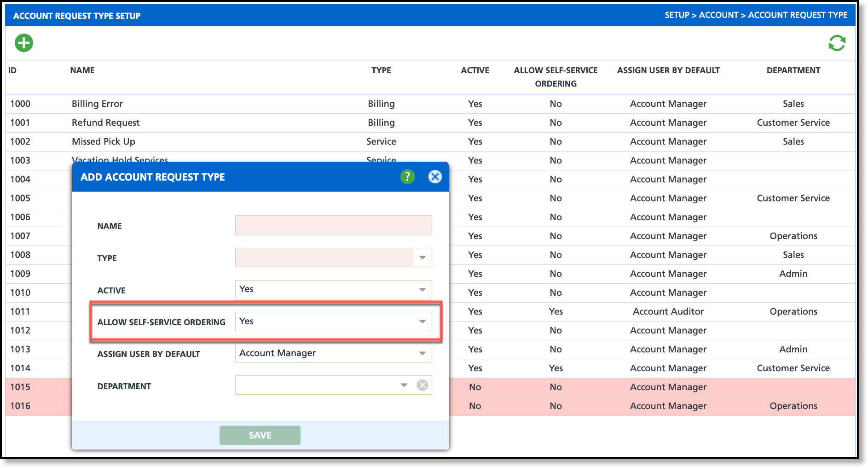Screen dimensions: 868x468
Task: Click Admin department in row 1009
Action: [x=793, y=274]
